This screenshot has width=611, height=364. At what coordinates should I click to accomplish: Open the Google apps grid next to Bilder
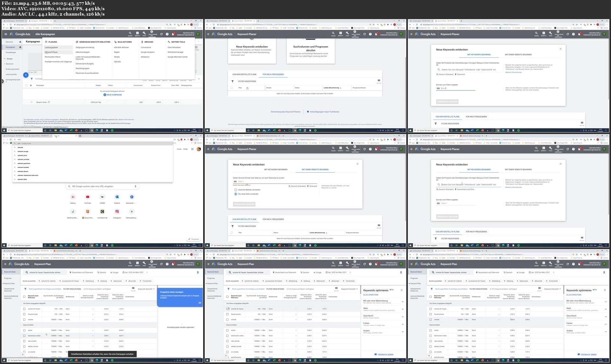click(192, 149)
